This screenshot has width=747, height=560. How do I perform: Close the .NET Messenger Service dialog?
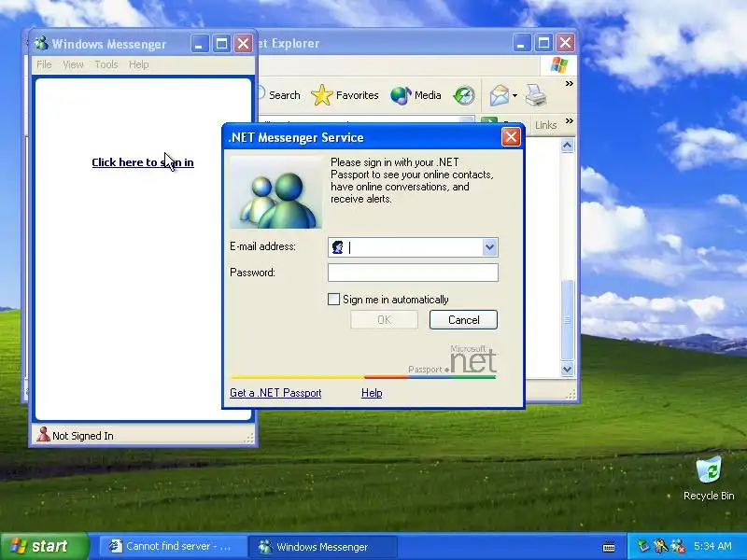511,137
